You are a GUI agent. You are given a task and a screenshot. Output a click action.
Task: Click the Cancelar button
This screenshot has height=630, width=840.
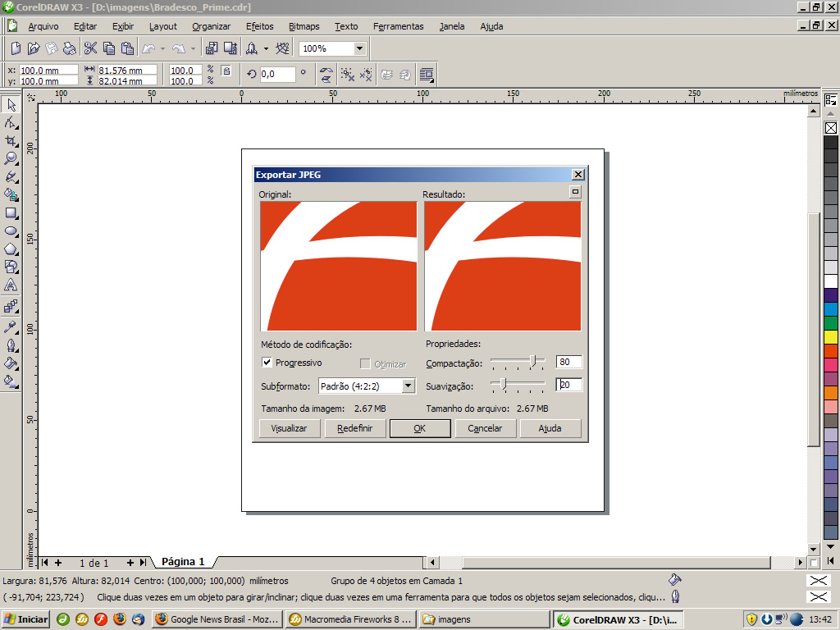click(485, 428)
